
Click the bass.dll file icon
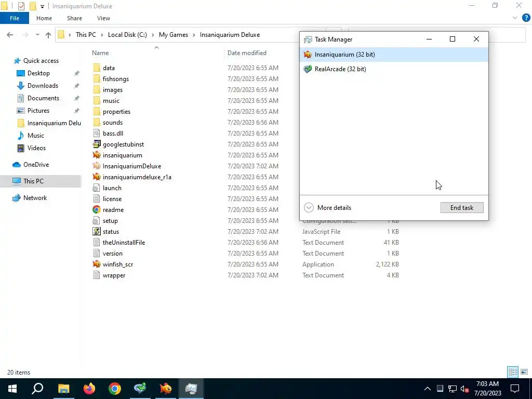pos(97,134)
